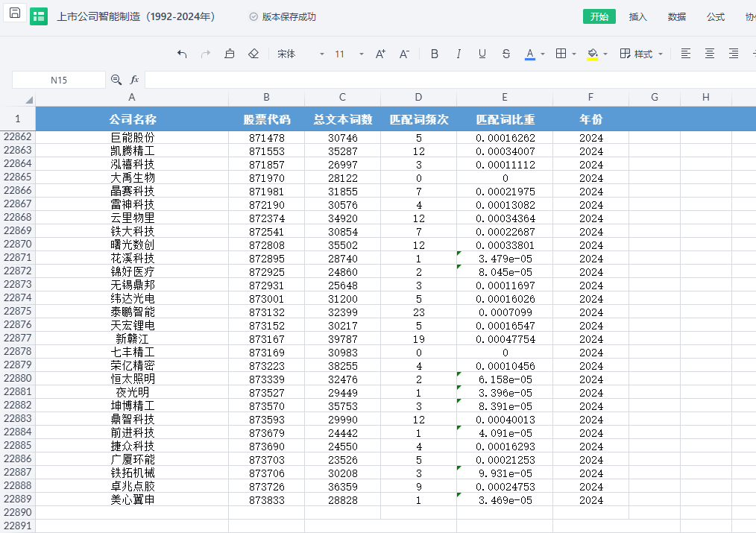Screen dimensions: 756x533
Task: Select cell 曙光数创
Action: point(132,245)
